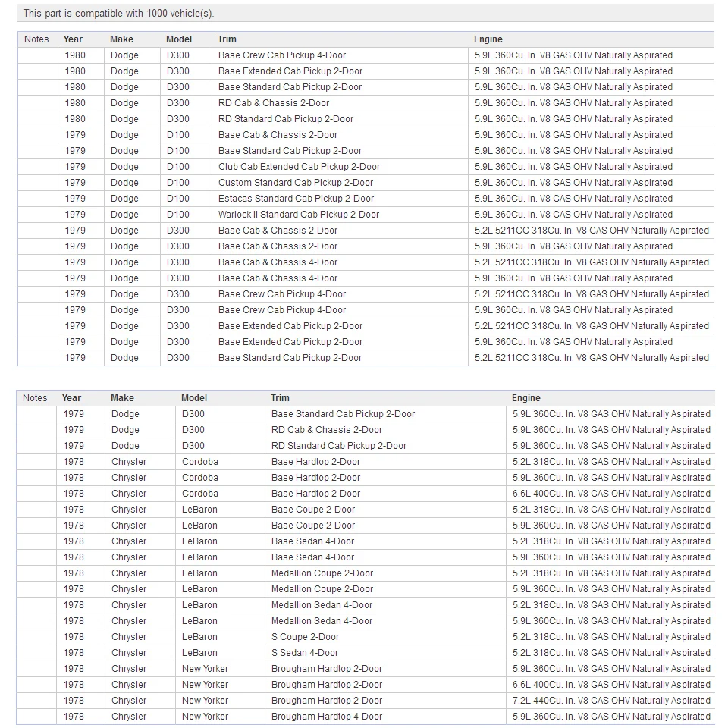The height and width of the screenshot is (728, 728).
Task: Select 'Club Cab Extended Cab Pickup 2-Door'
Action: coord(299,167)
